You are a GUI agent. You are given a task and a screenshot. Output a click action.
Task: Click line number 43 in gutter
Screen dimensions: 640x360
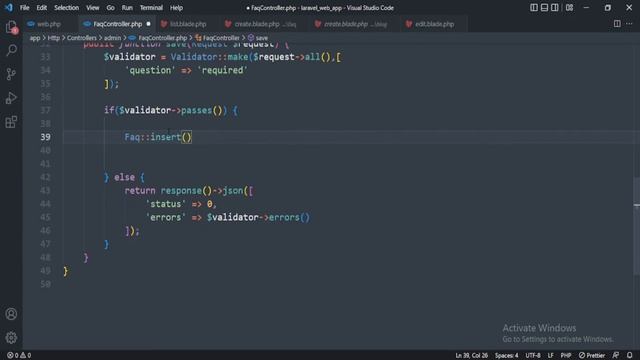pos(45,191)
